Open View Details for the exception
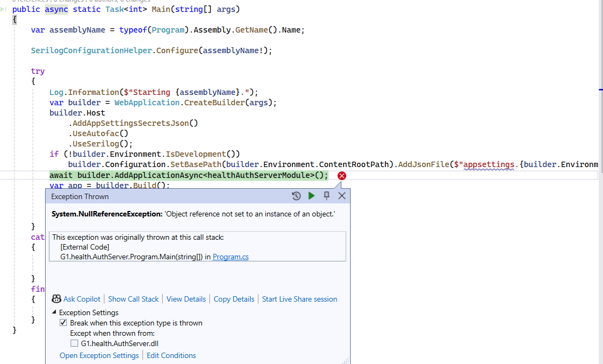This screenshot has width=603, height=364. tap(186, 299)
